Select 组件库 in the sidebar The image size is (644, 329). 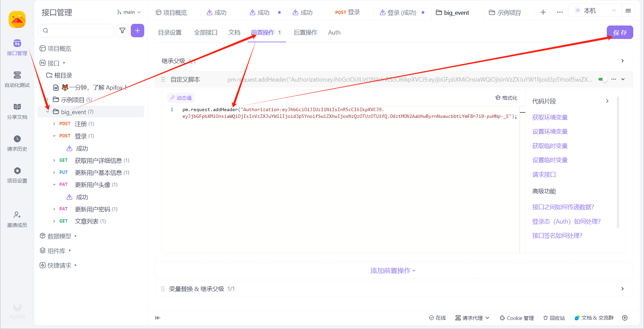56,250
